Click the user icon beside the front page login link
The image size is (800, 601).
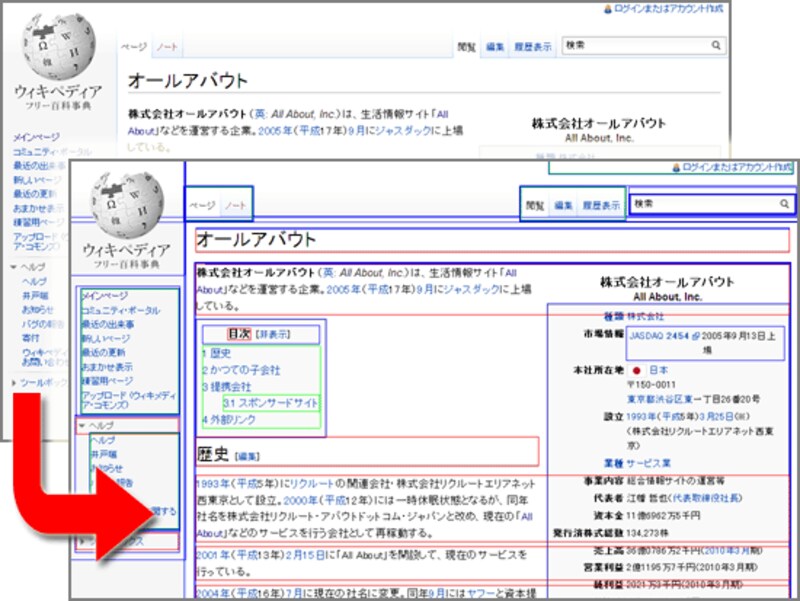[676, 167]
